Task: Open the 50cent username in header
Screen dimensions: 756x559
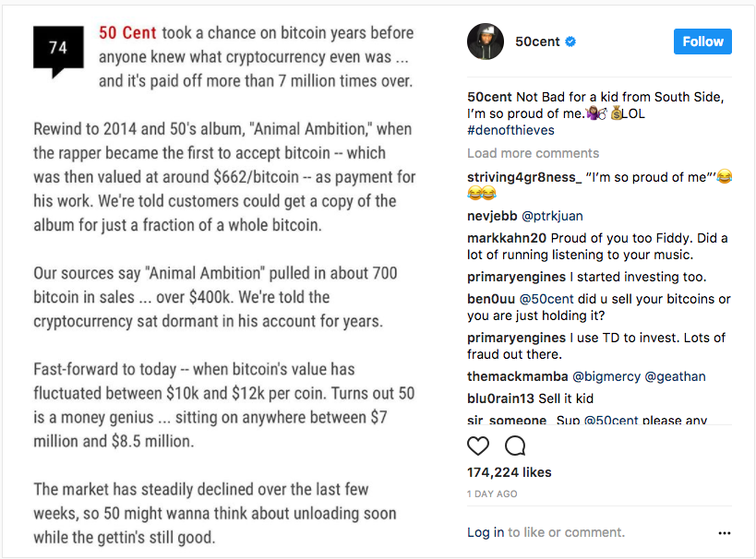Action: [537, 42]
